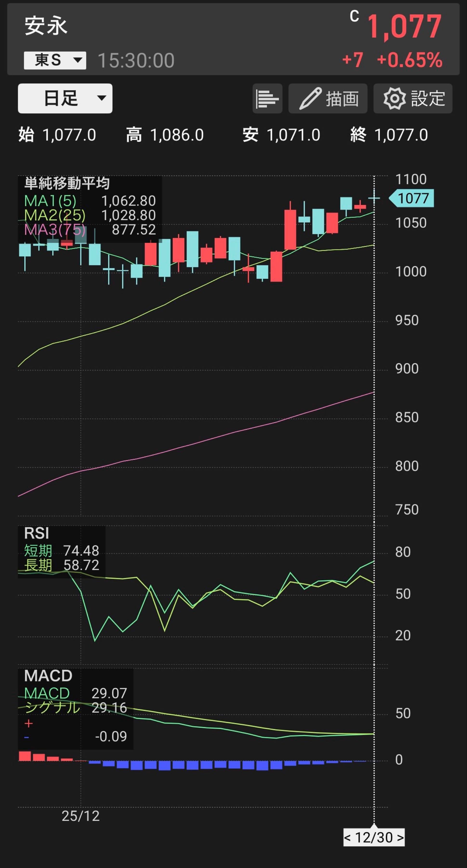Tap the 単純移動平均 legend panel
467x868 pixels.
(67, 183)
